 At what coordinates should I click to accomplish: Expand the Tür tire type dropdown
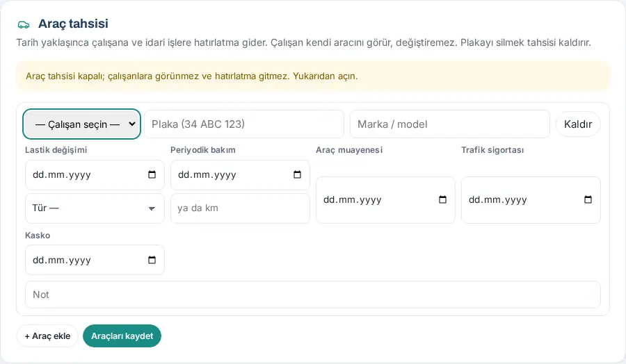[95, 208]
